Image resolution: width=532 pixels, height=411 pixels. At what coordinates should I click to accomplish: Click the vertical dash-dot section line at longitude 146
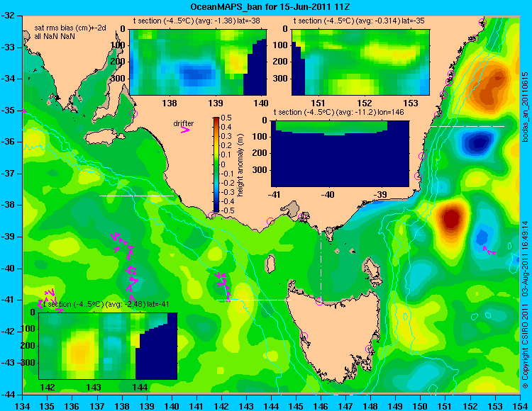321,261
